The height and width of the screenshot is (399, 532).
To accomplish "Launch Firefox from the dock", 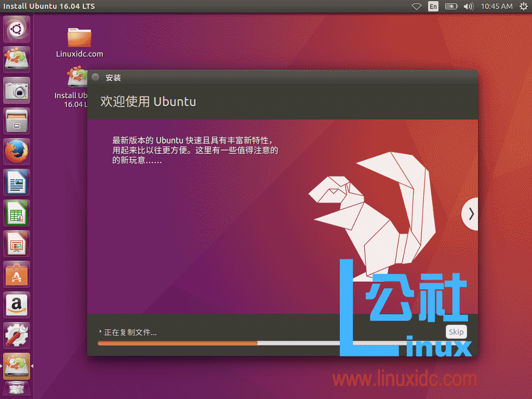I will point(16,151).
